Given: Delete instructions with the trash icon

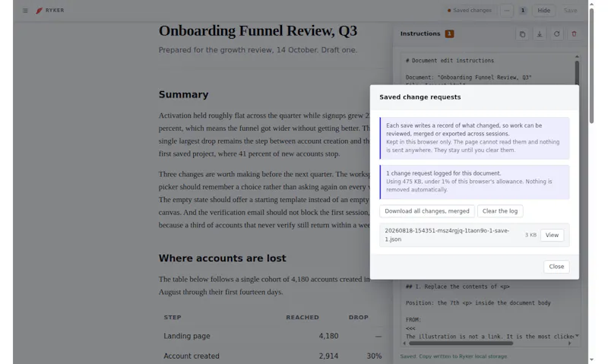Looking at the screenshot, I should click(574, 34).
